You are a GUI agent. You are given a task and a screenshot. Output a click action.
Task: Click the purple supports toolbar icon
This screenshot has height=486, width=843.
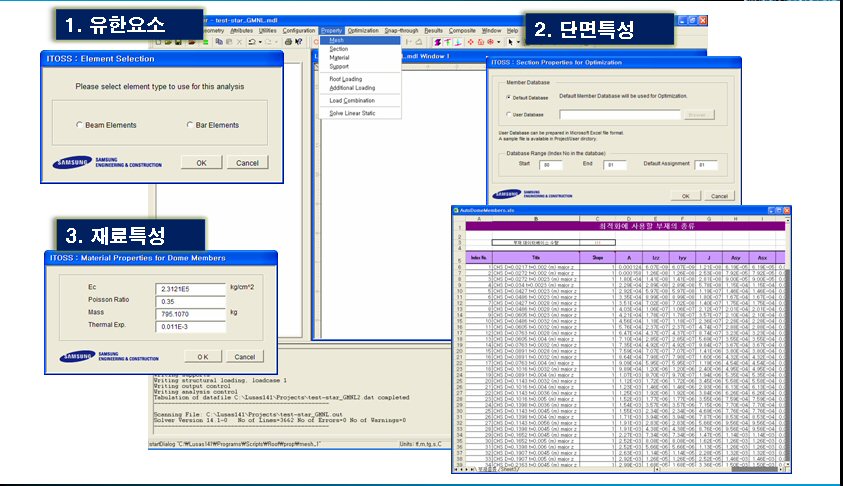437,41
